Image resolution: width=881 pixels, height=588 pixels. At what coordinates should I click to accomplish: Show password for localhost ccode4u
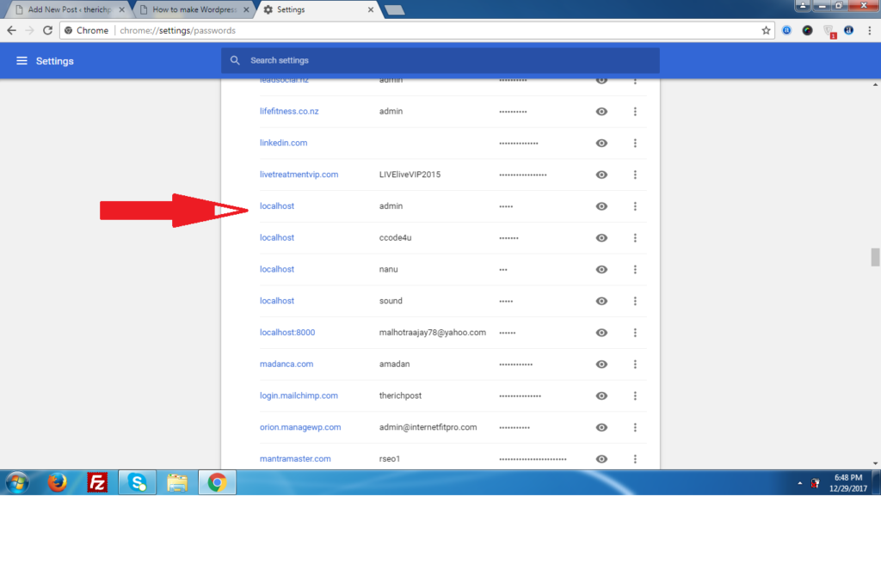(601, 237)
